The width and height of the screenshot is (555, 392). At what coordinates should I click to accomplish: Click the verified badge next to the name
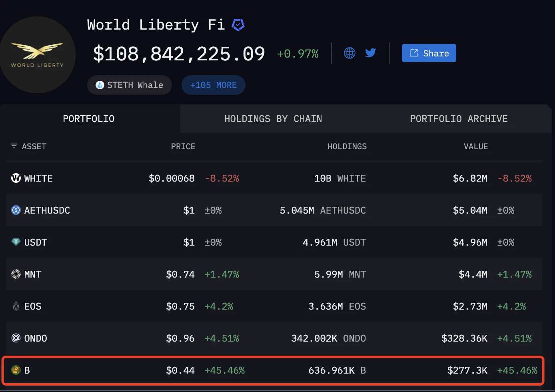(238, 24)
